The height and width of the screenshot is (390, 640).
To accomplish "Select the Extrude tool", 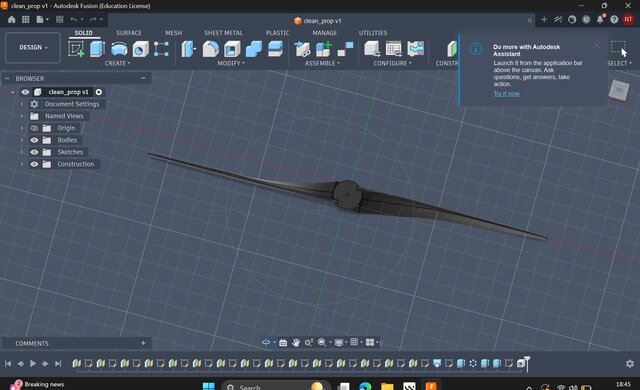I will [97, 49].
